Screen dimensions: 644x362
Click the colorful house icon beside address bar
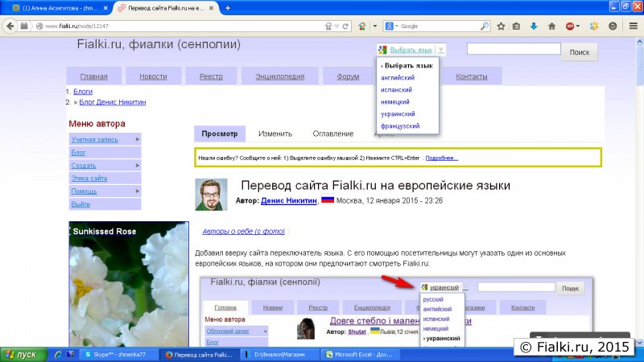361,27
